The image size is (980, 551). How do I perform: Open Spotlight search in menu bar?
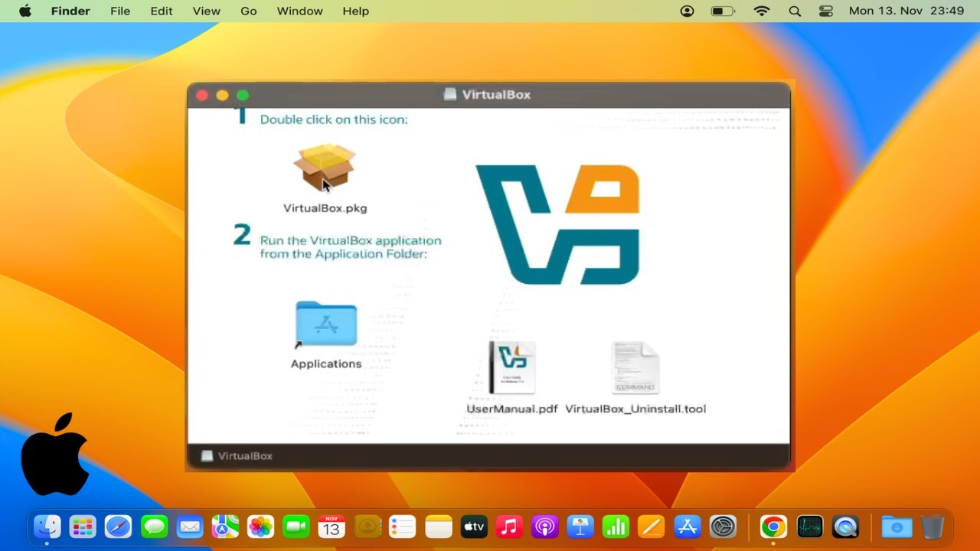(795, 11)
